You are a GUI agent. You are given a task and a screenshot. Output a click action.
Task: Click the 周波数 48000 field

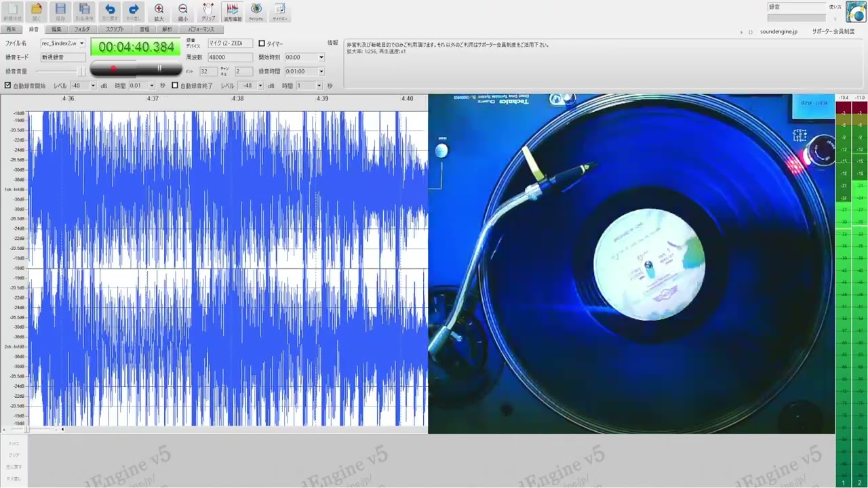[x=230, y=58]
